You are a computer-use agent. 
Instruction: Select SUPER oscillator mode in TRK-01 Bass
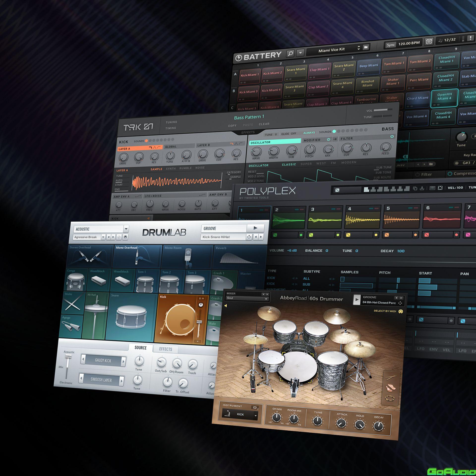(x=306, y=164)
